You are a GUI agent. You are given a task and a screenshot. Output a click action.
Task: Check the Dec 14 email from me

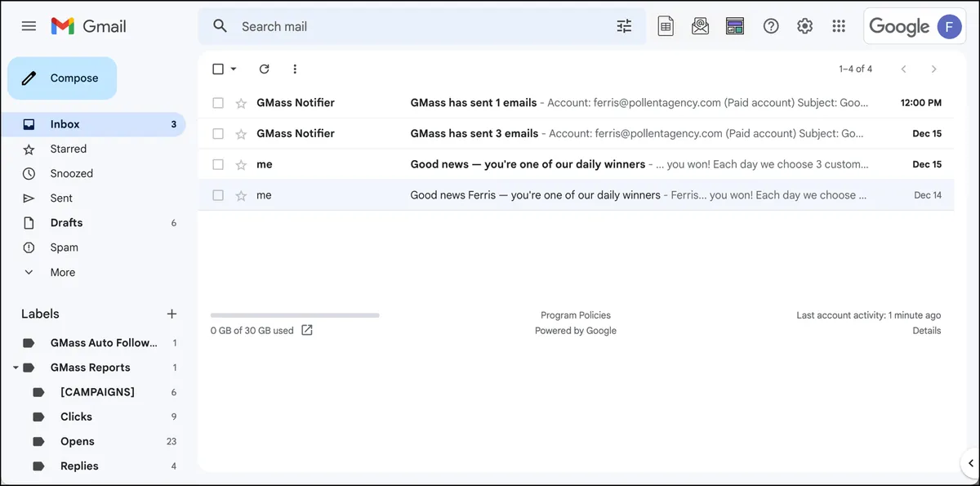(x=218, y=196)
